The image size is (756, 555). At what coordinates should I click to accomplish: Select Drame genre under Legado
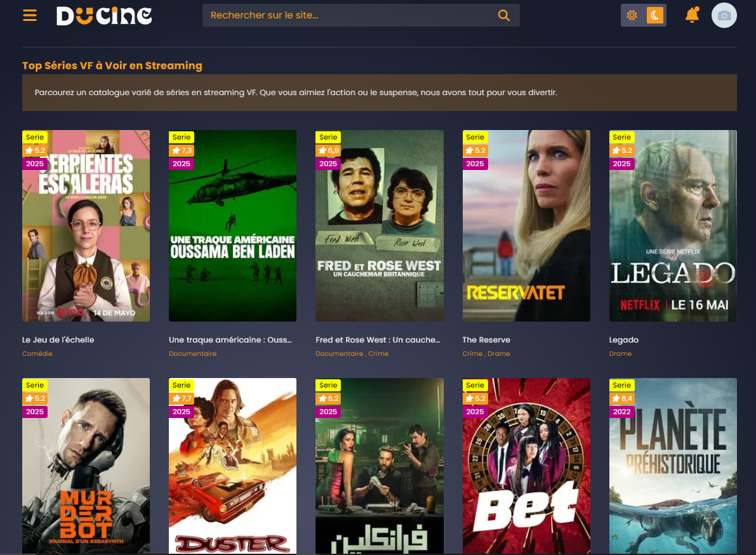pos(620,354)
